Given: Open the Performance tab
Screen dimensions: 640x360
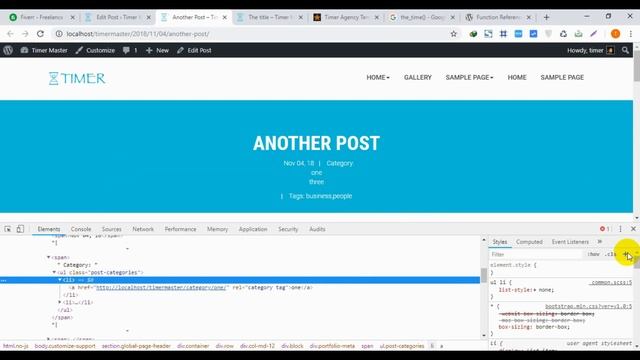Looking at the screenshot, I should (x=180, y=229).
